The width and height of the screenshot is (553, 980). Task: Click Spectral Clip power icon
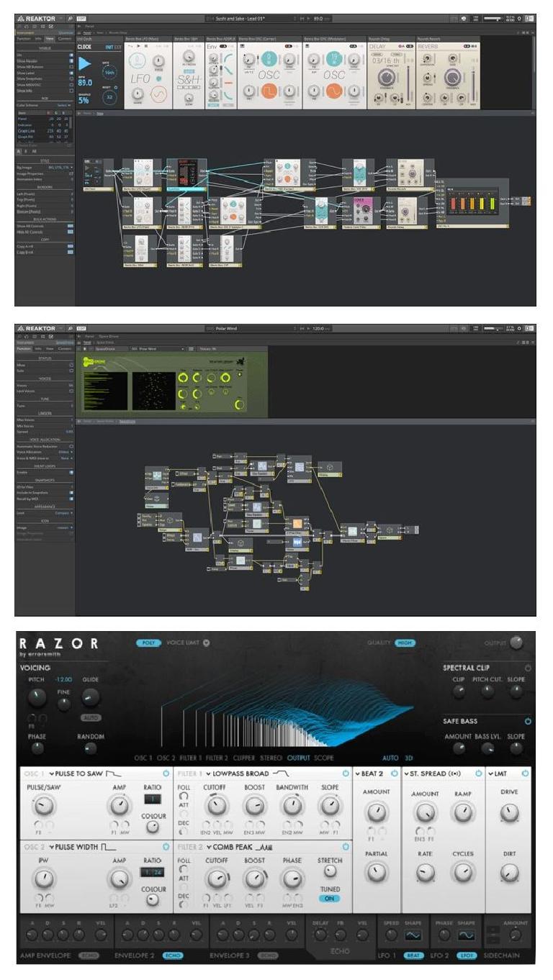pyautogui.click(x=528, y=668)
